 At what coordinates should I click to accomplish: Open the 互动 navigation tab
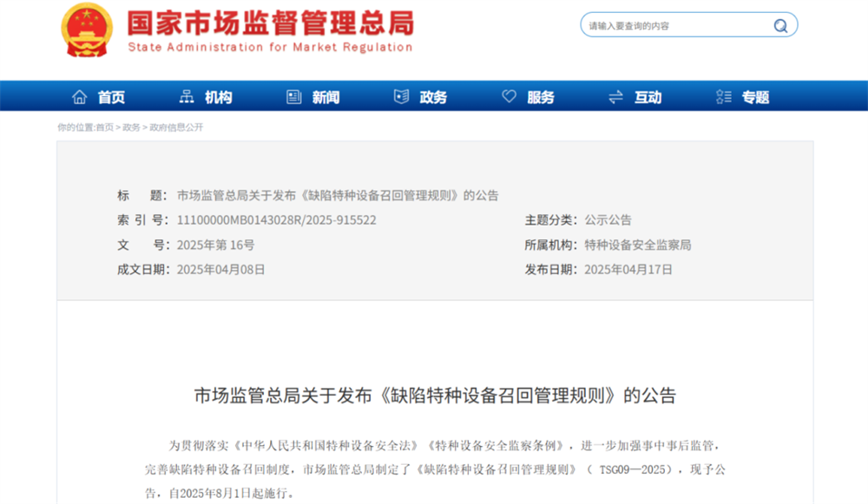point(648,97)
